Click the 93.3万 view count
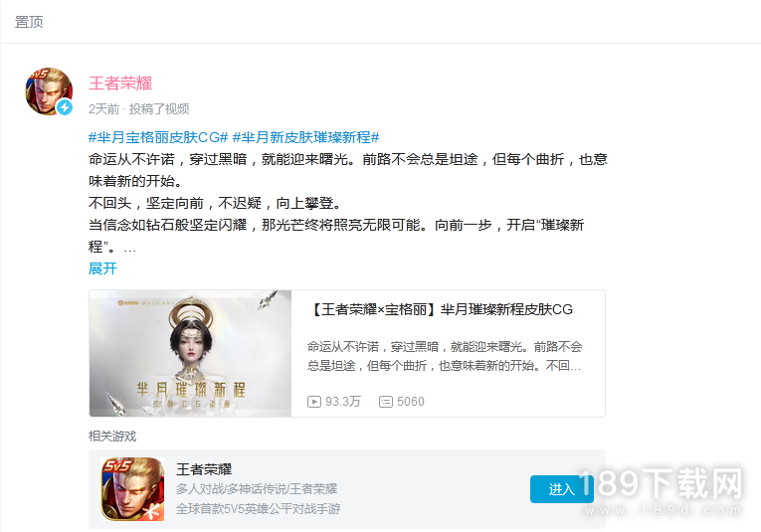Screen dimensions: 761x532 click(x=342, y=402)
